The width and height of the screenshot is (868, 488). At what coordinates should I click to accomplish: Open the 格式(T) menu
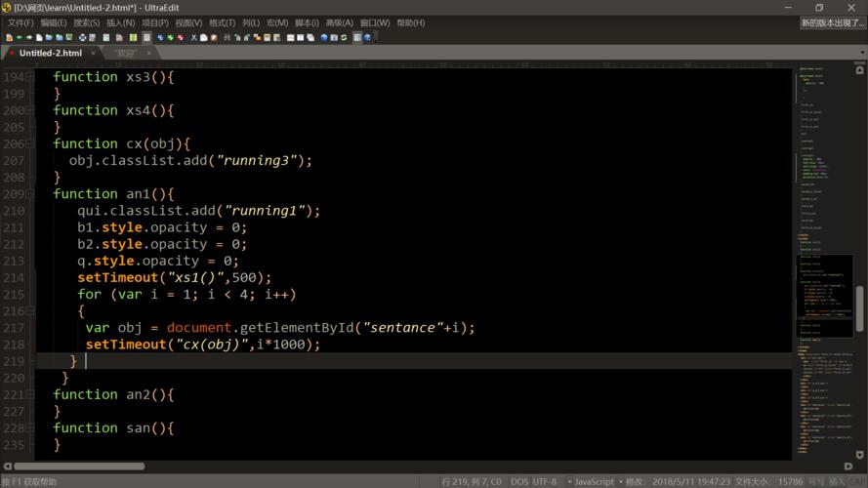[x=222, y=22]
